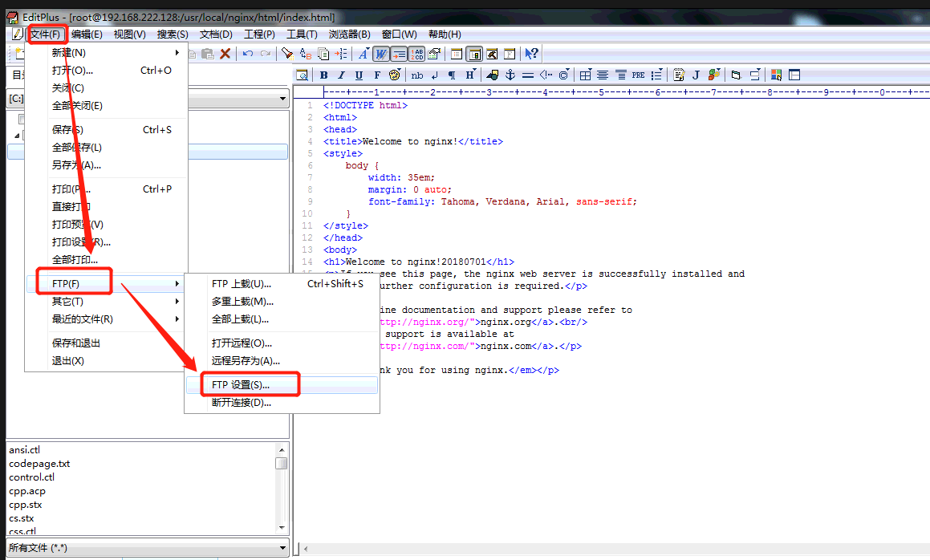The height and width of the screenshot is (560, 930).
Task: Click the Font F HTML icon
Action: point(376,75)
